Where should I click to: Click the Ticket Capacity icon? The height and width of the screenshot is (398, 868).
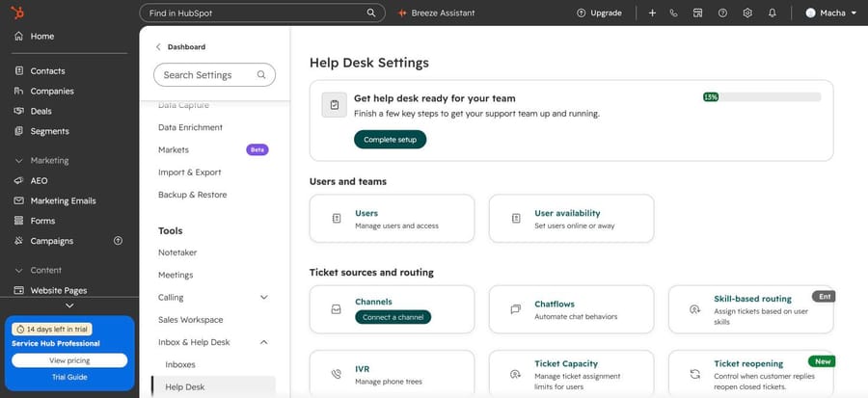click(x=515, y=374)
